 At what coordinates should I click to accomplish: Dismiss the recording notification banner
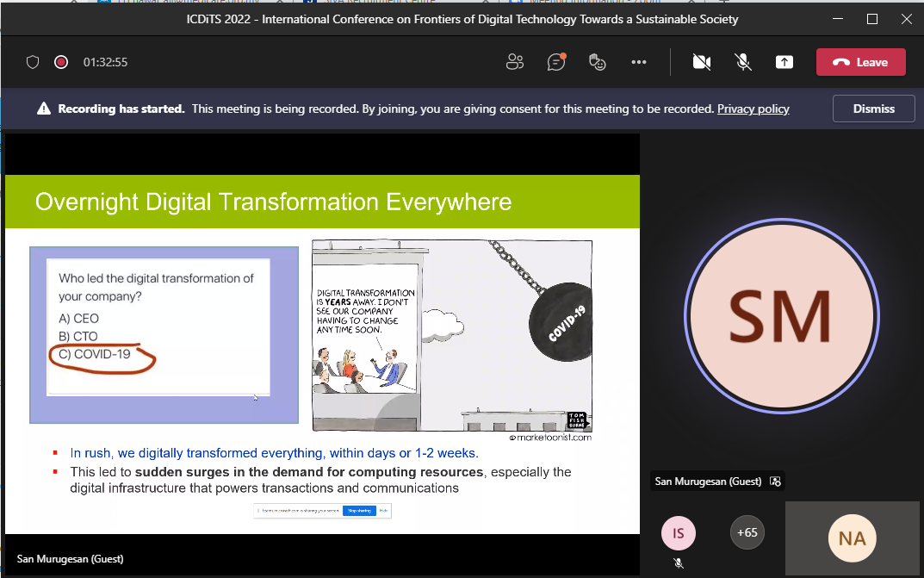[x=873, y=109]
